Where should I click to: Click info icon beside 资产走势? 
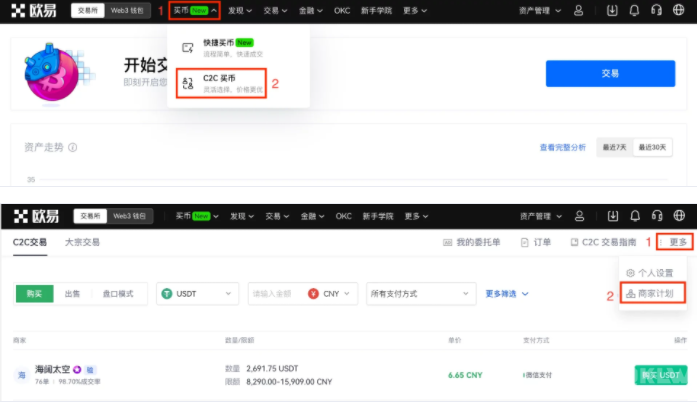[x=75, y=147]
